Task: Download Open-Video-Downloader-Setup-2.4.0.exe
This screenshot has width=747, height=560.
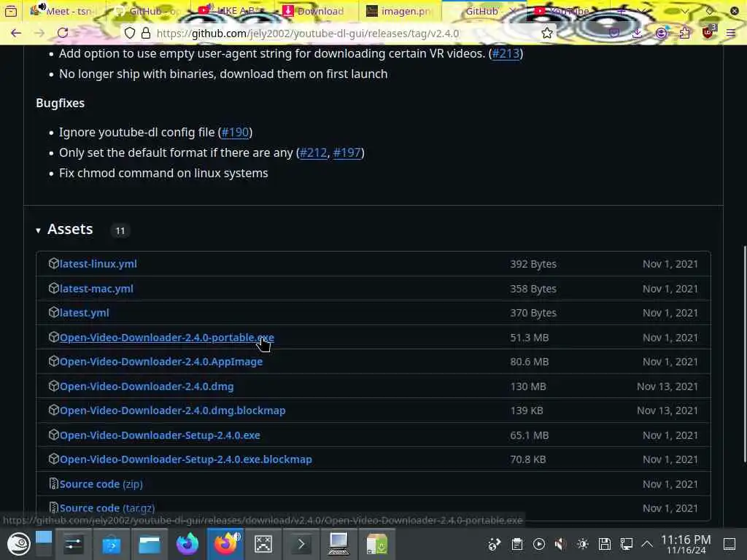Action: click(160, 435)
